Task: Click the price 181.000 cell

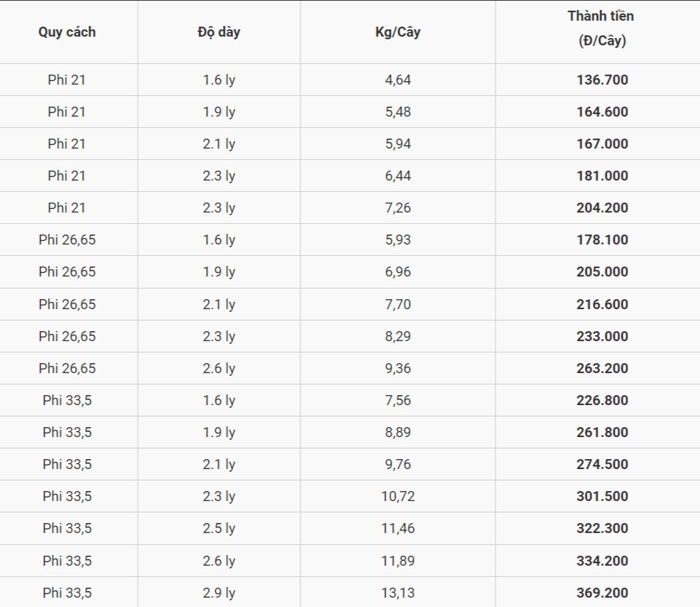Action: 602,176
